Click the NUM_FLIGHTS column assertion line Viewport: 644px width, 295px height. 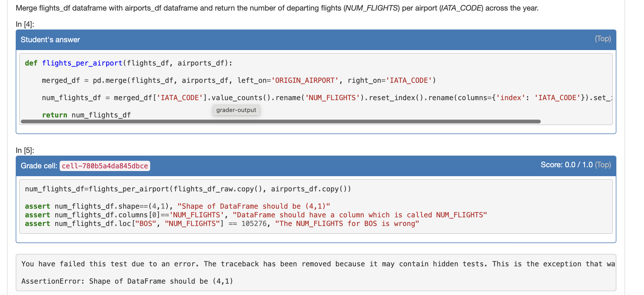point(255,215)
